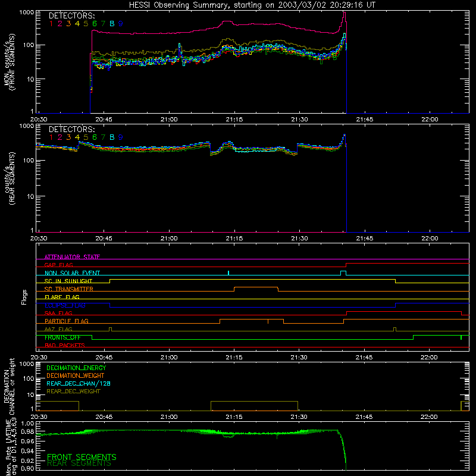Screen dimensions: 476x476
Task: Click the REAR_DEC_WEIGHT legend entry
Action: [x=73, y=392]
